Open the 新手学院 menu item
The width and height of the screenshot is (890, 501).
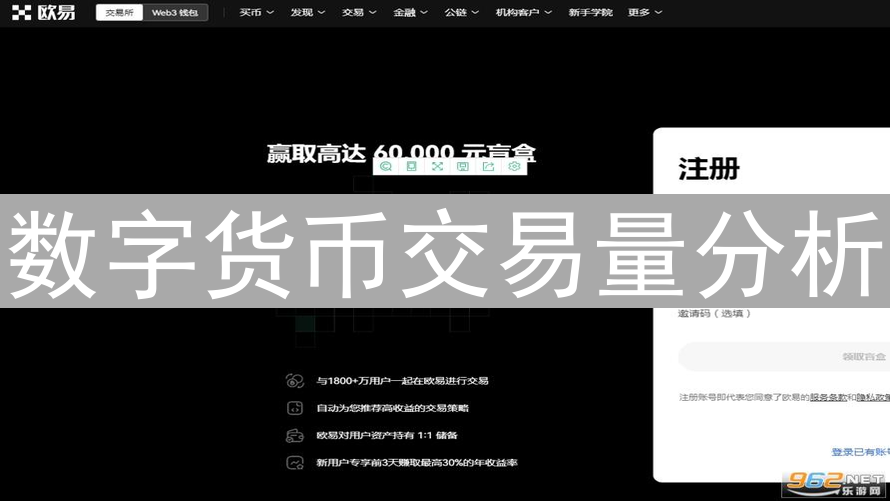tap(590, 12)
